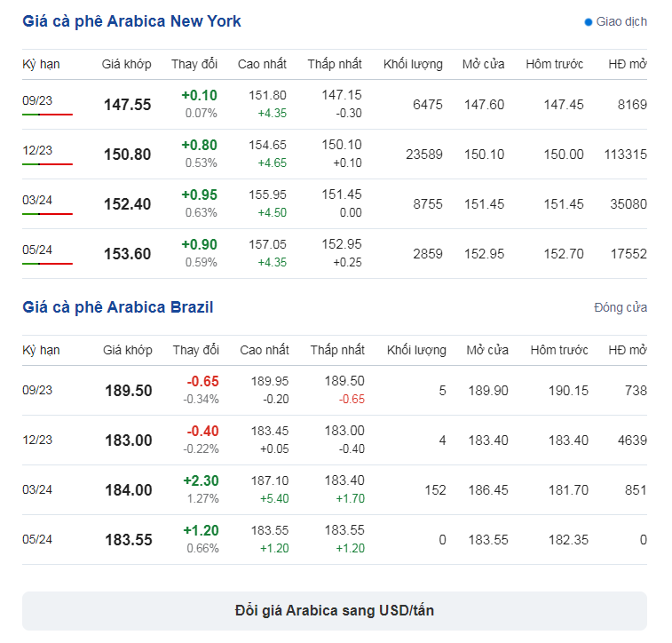Click the Brazil previous day price 181.70
The image size is (672, 643).
(568, 490)
